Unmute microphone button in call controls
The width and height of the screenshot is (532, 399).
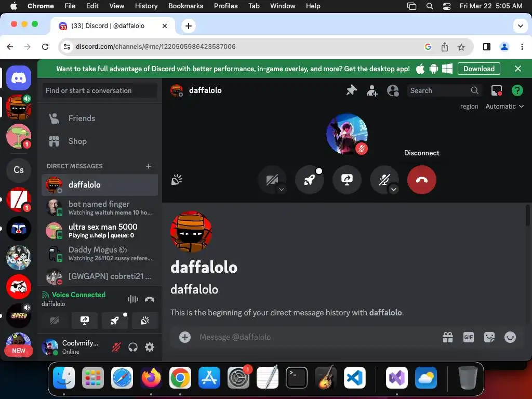tap(384, 180)
